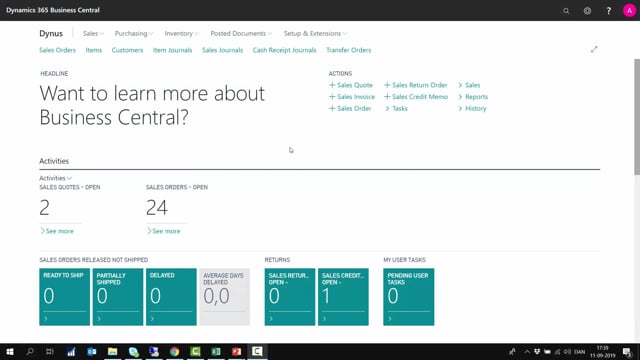Open Cash Receipt Journals
The width and height of the screenshot is (640, 360).
click(284, 50)
